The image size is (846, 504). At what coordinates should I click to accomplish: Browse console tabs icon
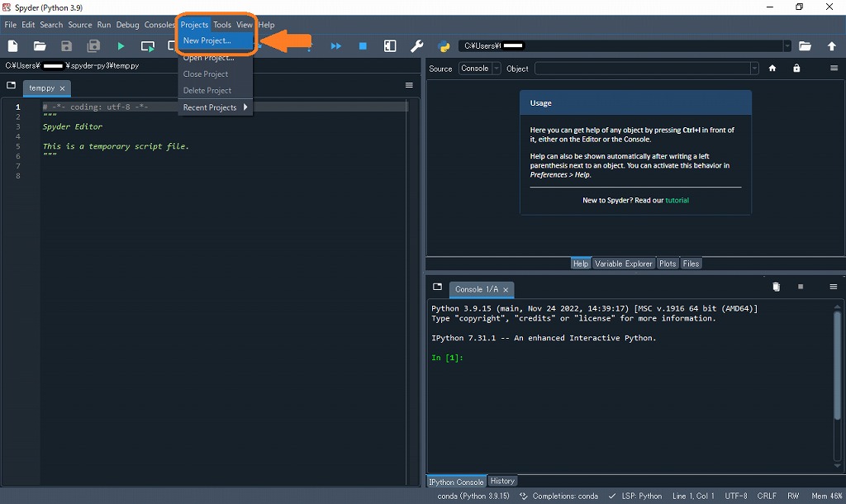pyautogui.click(x=437, y=287)
